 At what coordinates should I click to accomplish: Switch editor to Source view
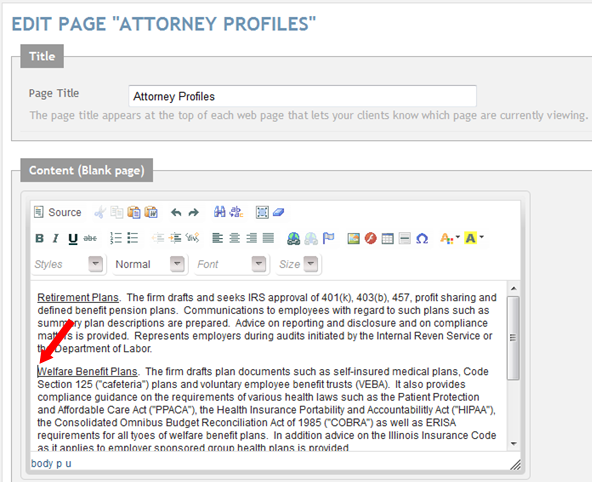click(x=58, y=212)
